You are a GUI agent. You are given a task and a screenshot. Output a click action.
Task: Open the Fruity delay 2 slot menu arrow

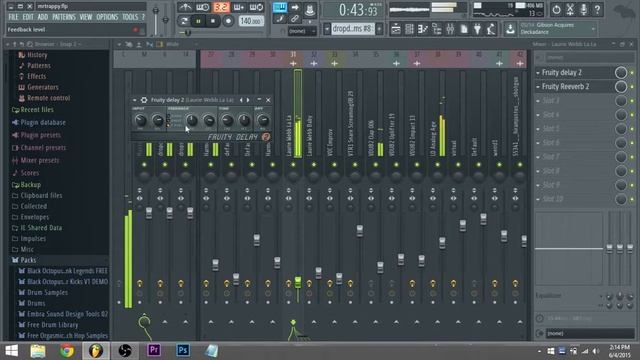coord(538,73)
